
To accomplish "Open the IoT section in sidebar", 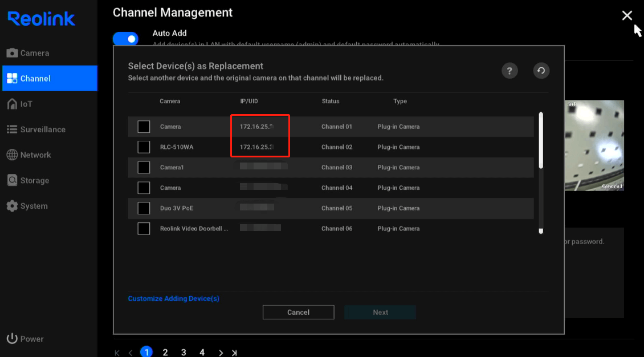I will click(19, 104).
